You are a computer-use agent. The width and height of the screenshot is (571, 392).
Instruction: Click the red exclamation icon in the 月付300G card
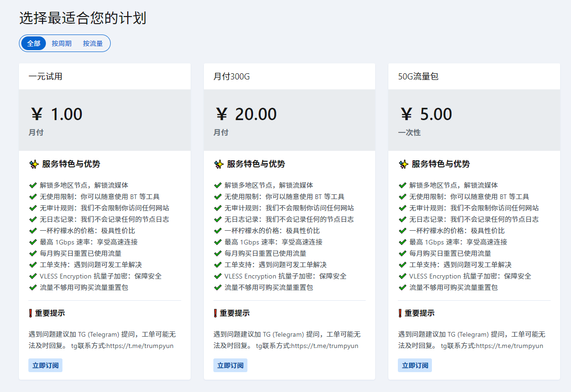216,313
